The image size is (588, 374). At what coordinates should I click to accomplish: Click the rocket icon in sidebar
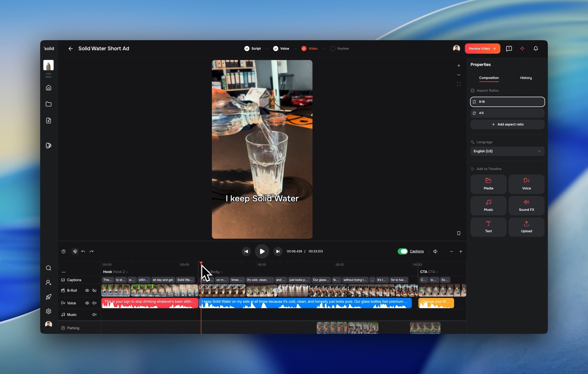click(49, 297)
